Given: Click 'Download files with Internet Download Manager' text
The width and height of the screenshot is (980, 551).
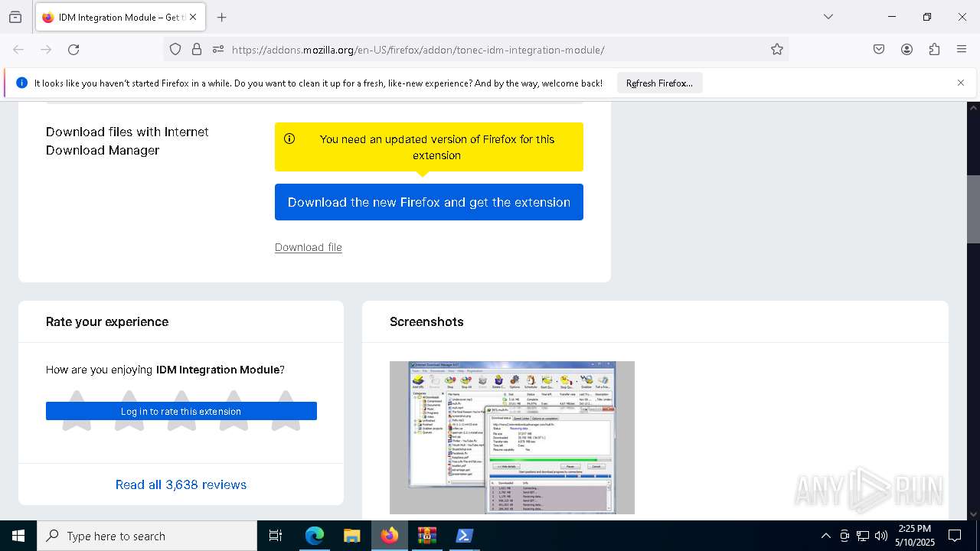Looking at the screenshot, I should coord(127,141).
